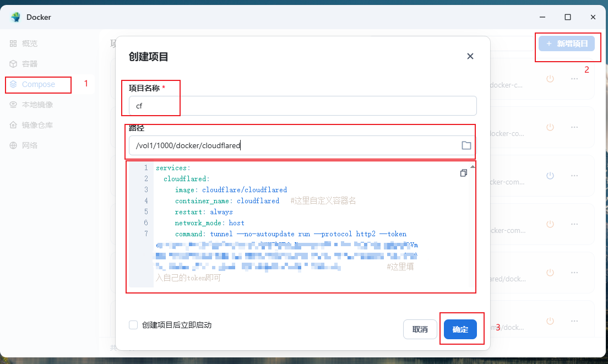This screenshot has width=608, height=364.
Task: Click the 路径 path input field
Action: click(292, 145)
